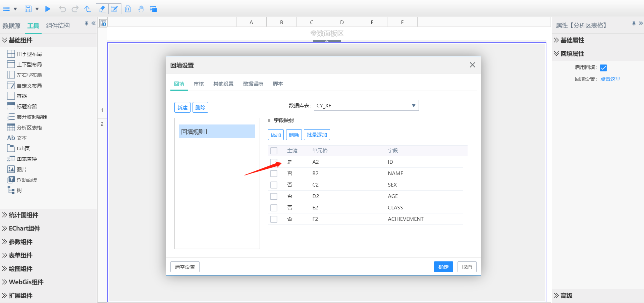Click the 确定 button
644x303 pixels.
pyautogui.click(x=443, y=267)
